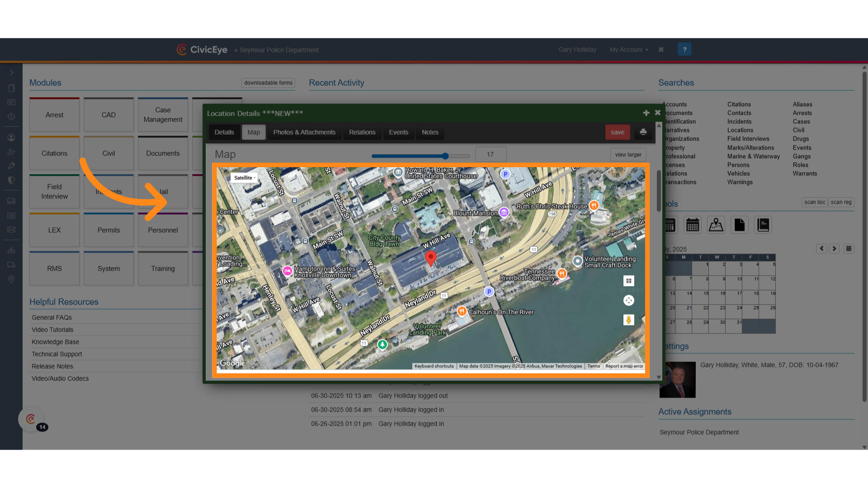This screenshot has height=488, width=868.
Task: Open the Case Management module
Action: 163,115
